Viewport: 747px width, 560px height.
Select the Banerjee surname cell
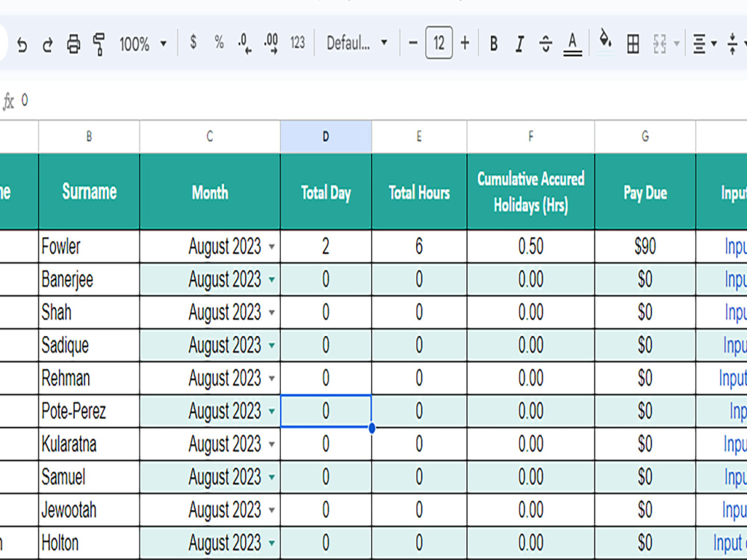89,279
